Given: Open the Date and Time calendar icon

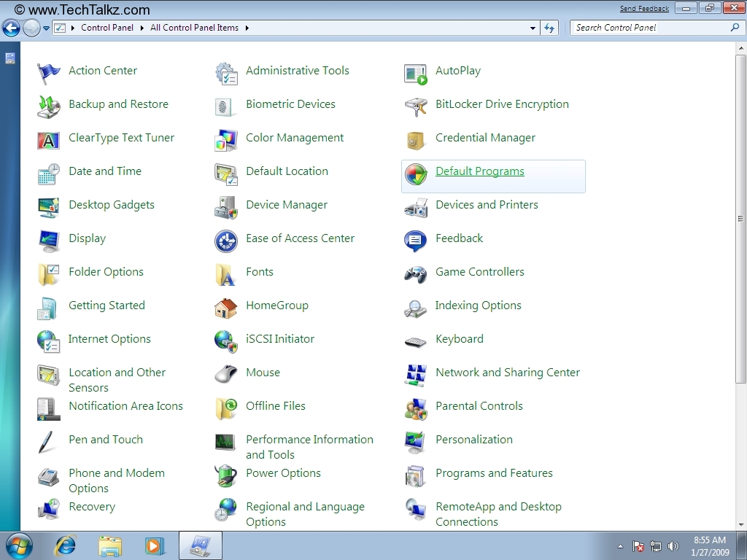Looking at the screenshot, I should tap(48, 174).
